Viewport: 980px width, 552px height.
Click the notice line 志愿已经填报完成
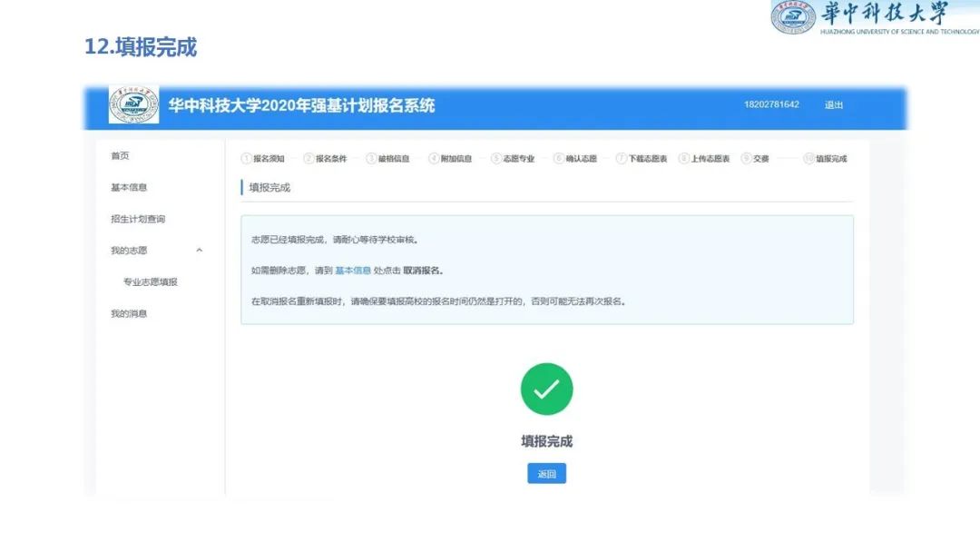[335, 240]
